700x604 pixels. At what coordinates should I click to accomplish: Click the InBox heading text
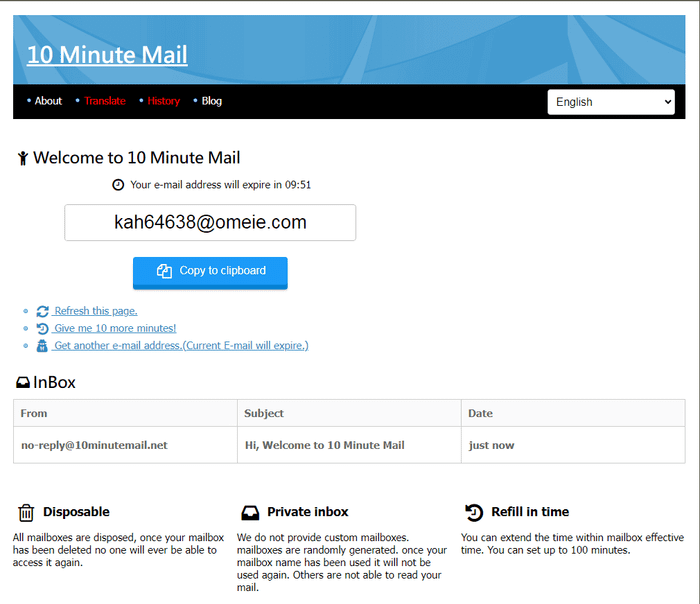click(x=54, y=383)
